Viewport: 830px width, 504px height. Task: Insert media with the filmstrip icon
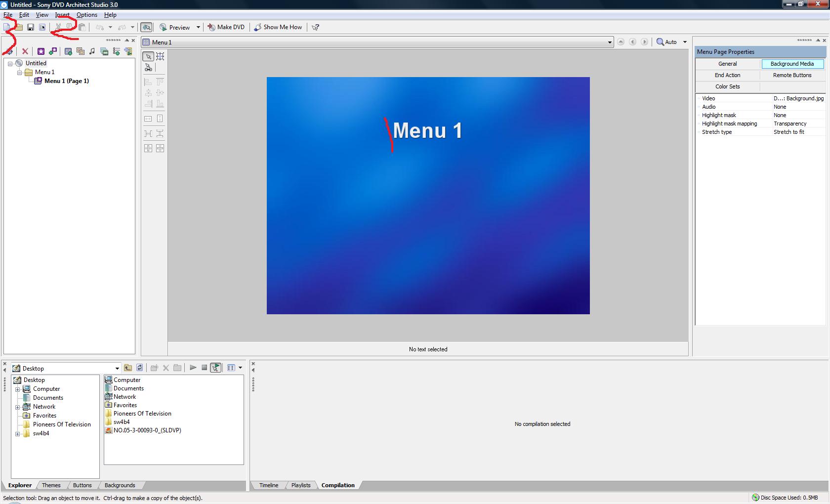104,51
